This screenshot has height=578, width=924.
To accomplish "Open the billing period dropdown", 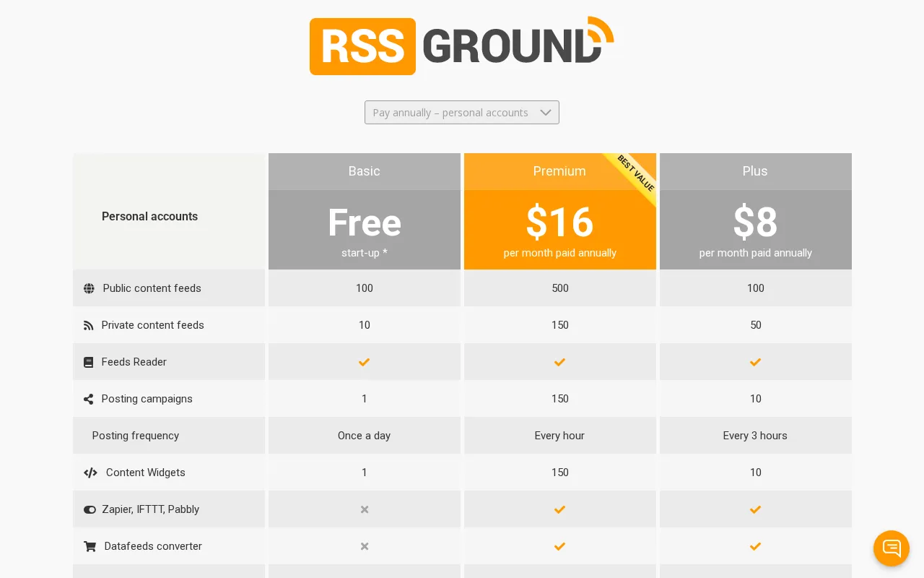I will (462, 112).
